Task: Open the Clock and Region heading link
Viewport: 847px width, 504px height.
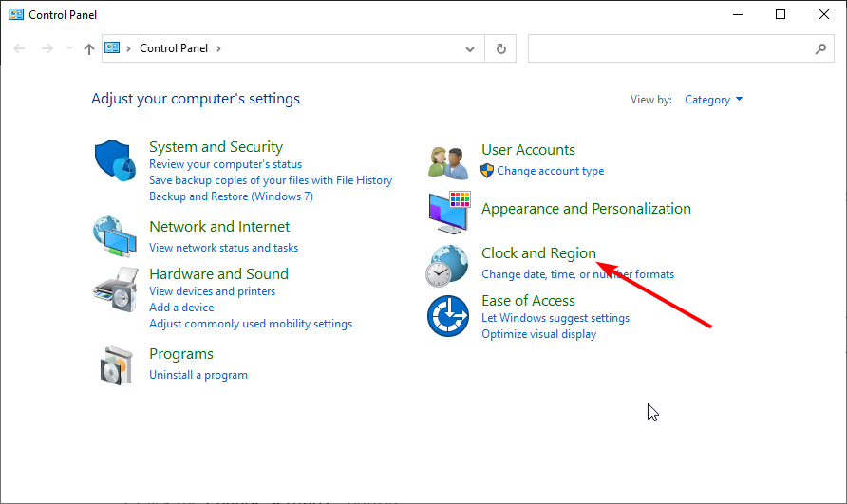Action: click(x=538, y=252)
